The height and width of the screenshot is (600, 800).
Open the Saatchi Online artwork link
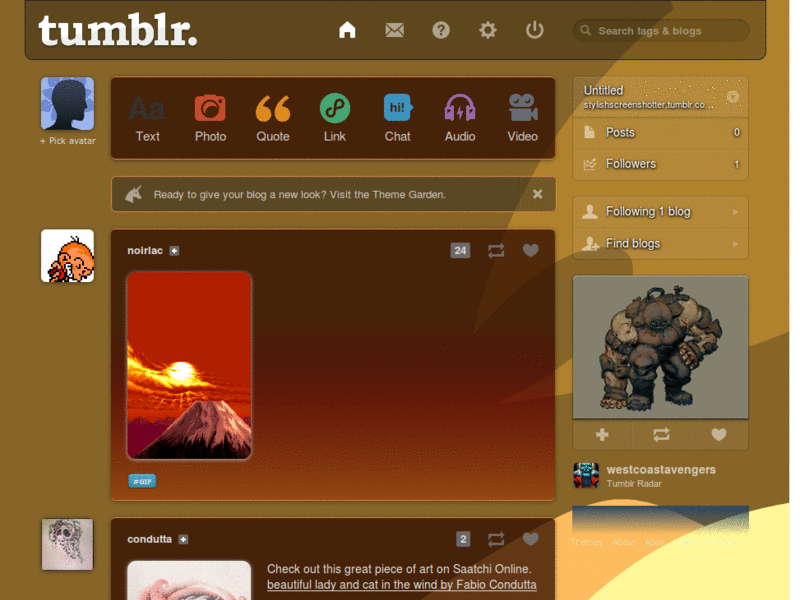point(402,585)
